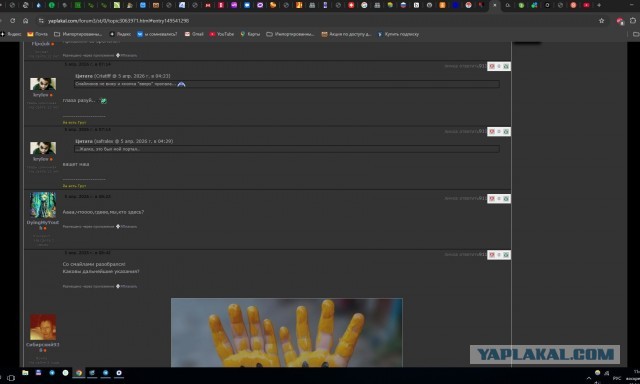Open File Explorer from the taskbar
This screenshot has height=384, width=640.
pos(25,373)
